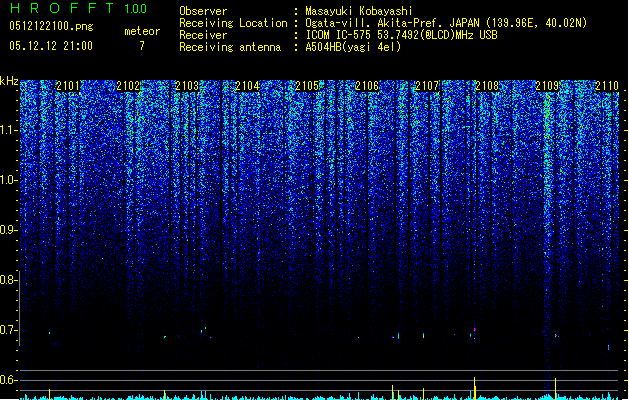Click receiver ICOM IC-575 53.7492 MHz text
Screen dimensions: 629x400
coord(401,35)
